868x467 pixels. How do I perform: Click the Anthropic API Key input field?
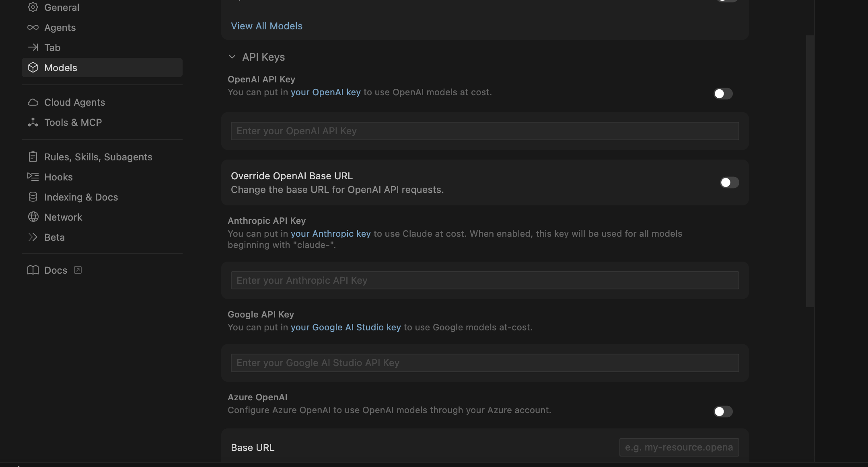[485, 280]
